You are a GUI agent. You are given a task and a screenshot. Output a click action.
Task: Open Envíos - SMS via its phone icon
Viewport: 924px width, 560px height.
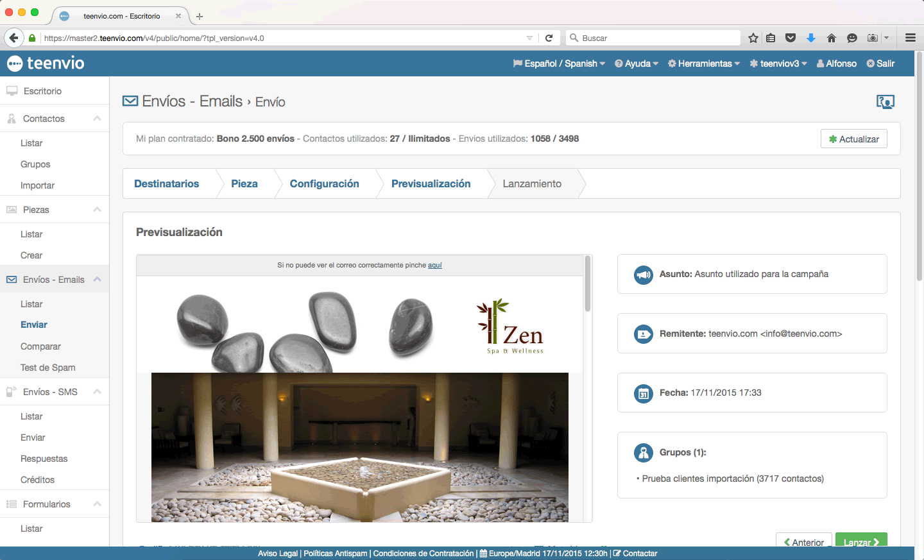(11, 391)
